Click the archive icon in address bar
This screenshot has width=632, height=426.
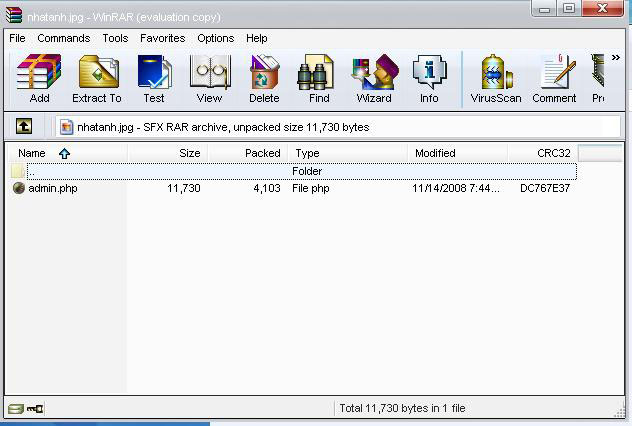pos(66,127)
